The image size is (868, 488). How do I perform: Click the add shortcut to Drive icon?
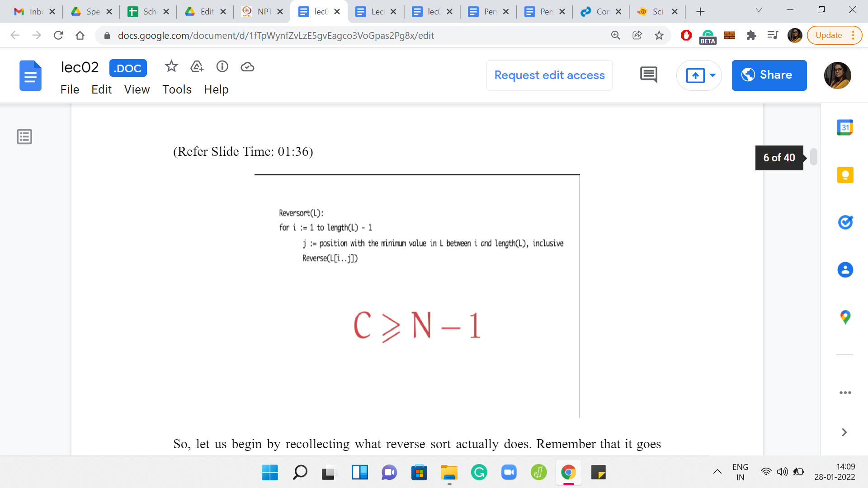point(197,67)
